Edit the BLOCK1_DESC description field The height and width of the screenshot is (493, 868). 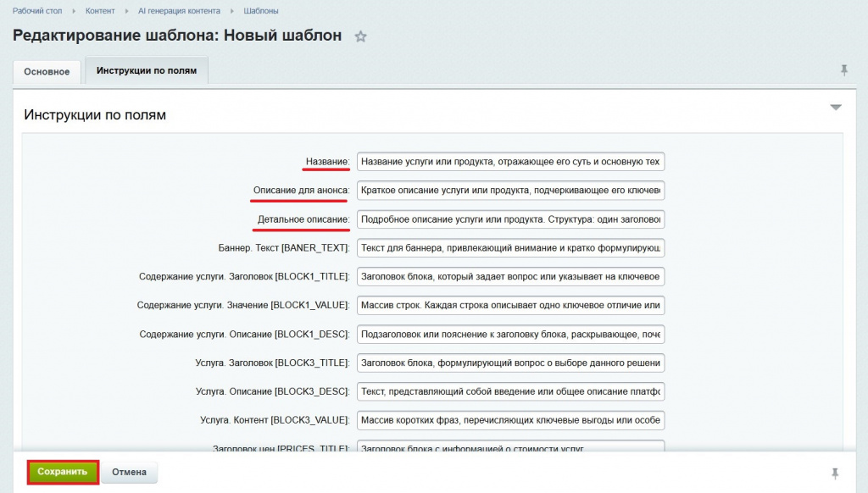pos(510,335)
